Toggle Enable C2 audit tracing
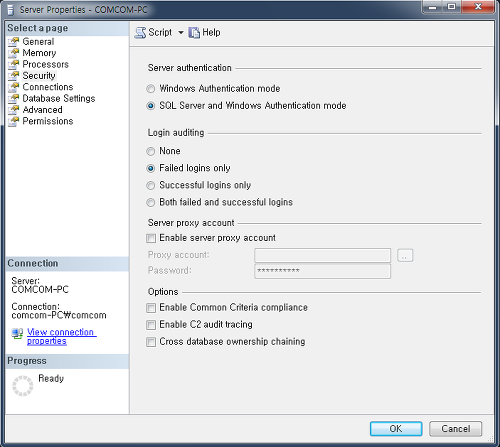500x447 pixels. click(x=151, y=325)
